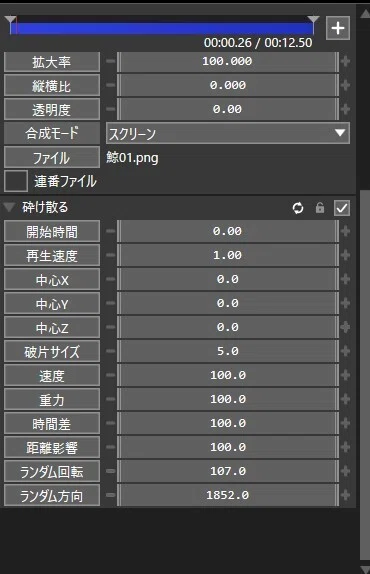Open the 合成モード スクリーン dropdown
This screenshot has height=574, width=370.
pyautogui.click(x=228, y=133)
